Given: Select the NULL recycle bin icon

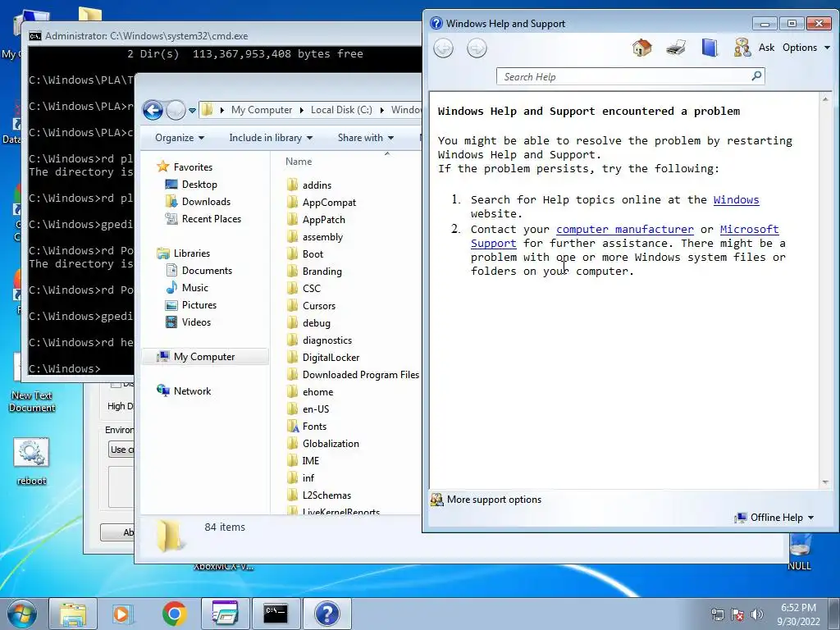Looking at the screenshot, I should (x=799, y=552).
